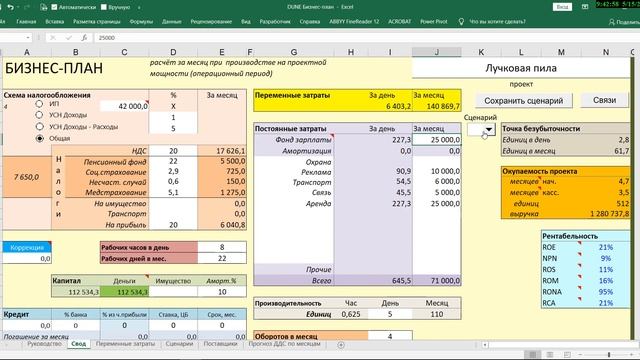
Task: Open ribbon display options icon in title bar
Action: [585, 7]
